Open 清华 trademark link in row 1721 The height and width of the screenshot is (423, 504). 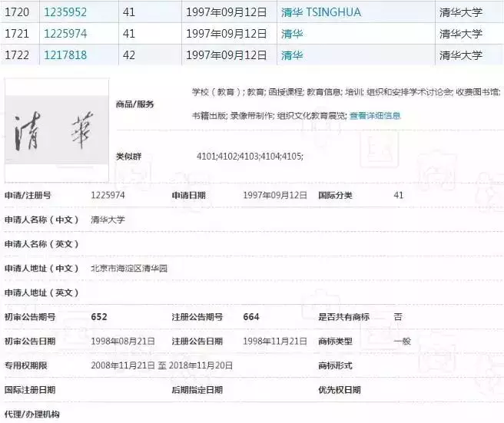click(x=292, y=34)
